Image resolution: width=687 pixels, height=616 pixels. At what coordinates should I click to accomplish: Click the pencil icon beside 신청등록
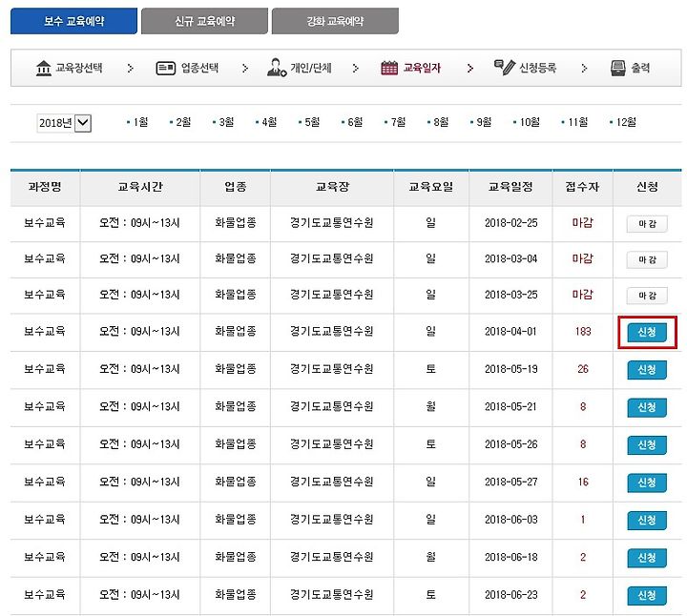coord(505,67)
